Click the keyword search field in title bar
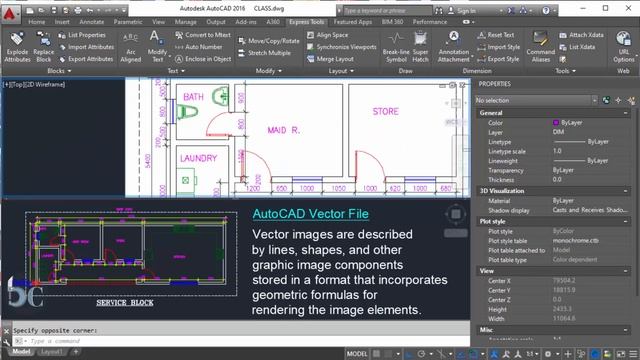This screenshot has height=360, width=640. tap(387, 11)
